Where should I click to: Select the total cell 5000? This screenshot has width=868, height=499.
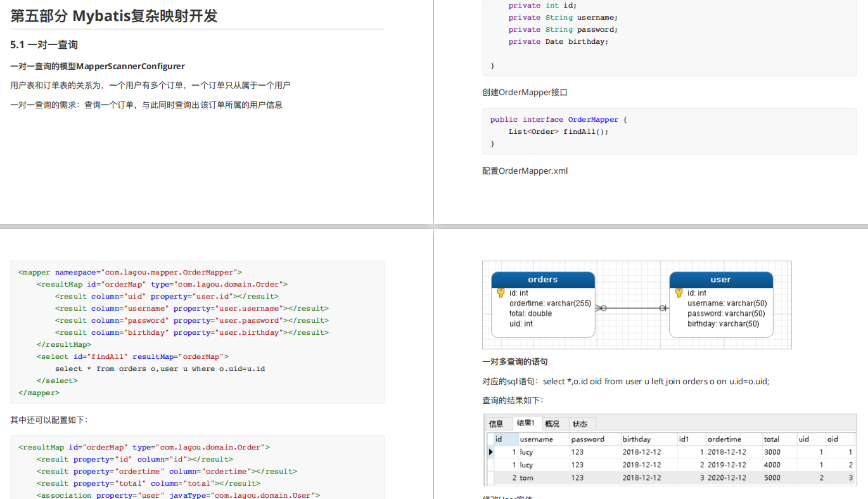[779, 477]
